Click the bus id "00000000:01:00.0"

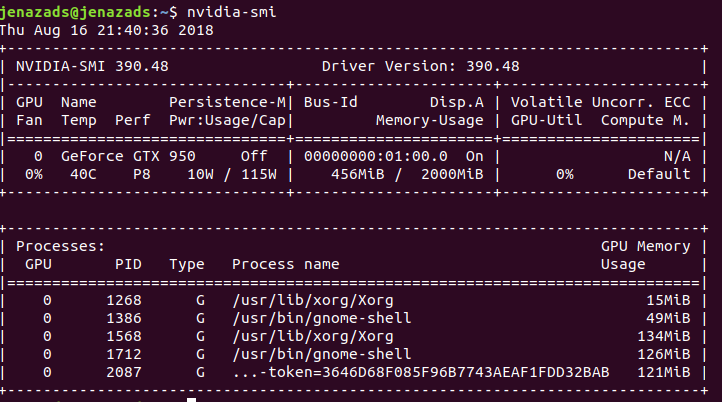tap(376, 157)
